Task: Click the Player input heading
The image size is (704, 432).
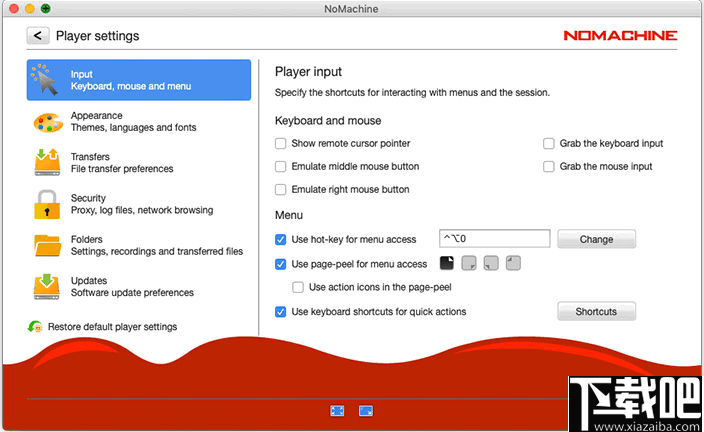Action: tap(308, 72)
